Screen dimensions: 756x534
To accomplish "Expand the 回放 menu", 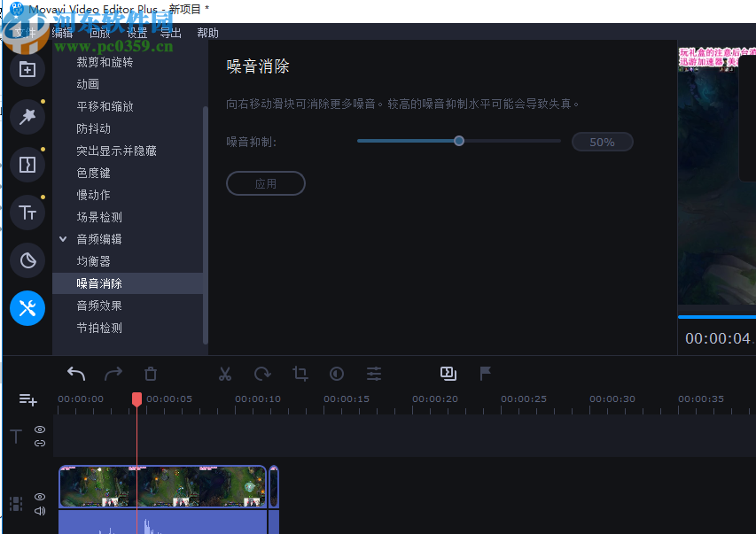I will [100, 32].
